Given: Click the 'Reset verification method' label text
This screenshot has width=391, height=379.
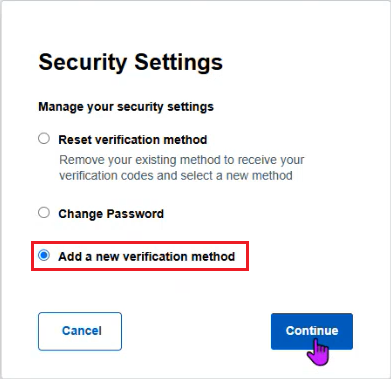Looking at the screenshot, I should coord(133,140).
